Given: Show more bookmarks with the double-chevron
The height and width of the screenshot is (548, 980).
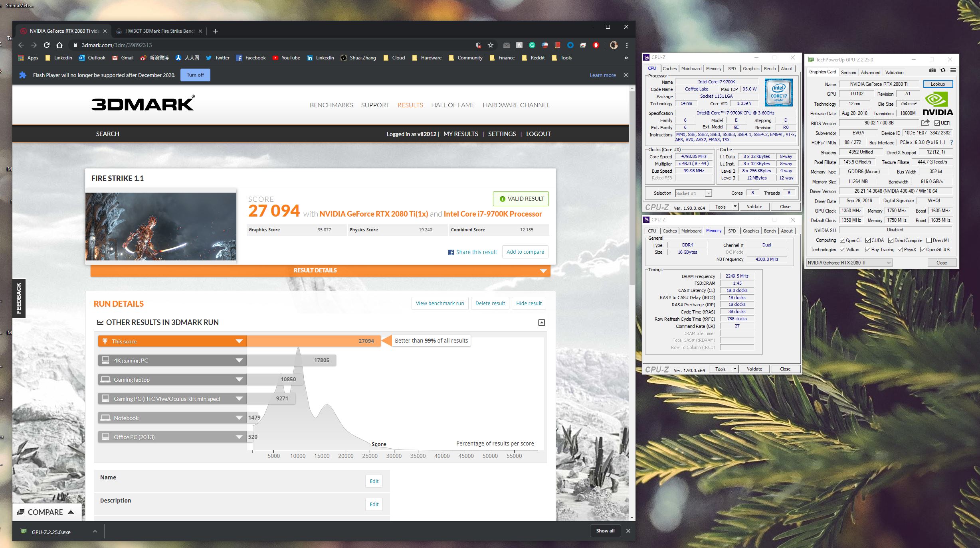Looking at the screenshot, I should 626,58.
